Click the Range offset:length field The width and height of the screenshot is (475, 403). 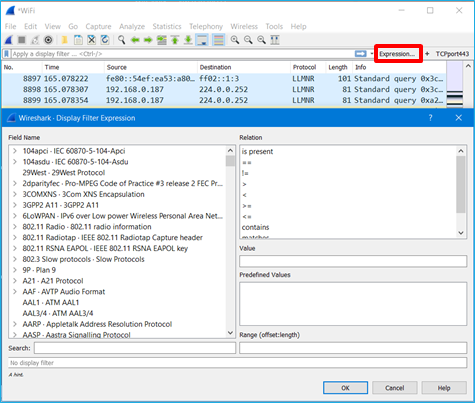[353, 348]
